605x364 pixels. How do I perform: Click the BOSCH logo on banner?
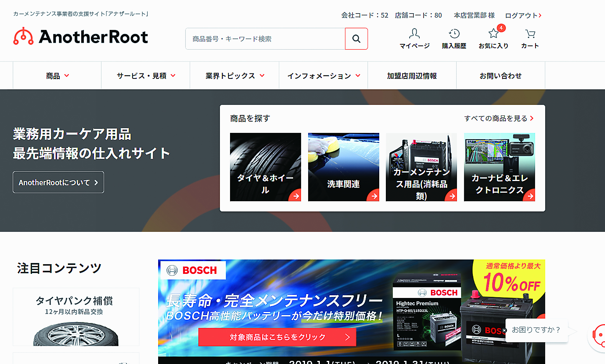click(x=193, y=270)
